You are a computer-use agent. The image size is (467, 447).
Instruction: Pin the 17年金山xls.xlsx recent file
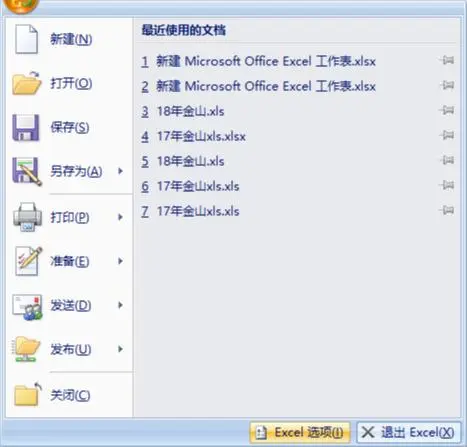[x=447, y=135]
